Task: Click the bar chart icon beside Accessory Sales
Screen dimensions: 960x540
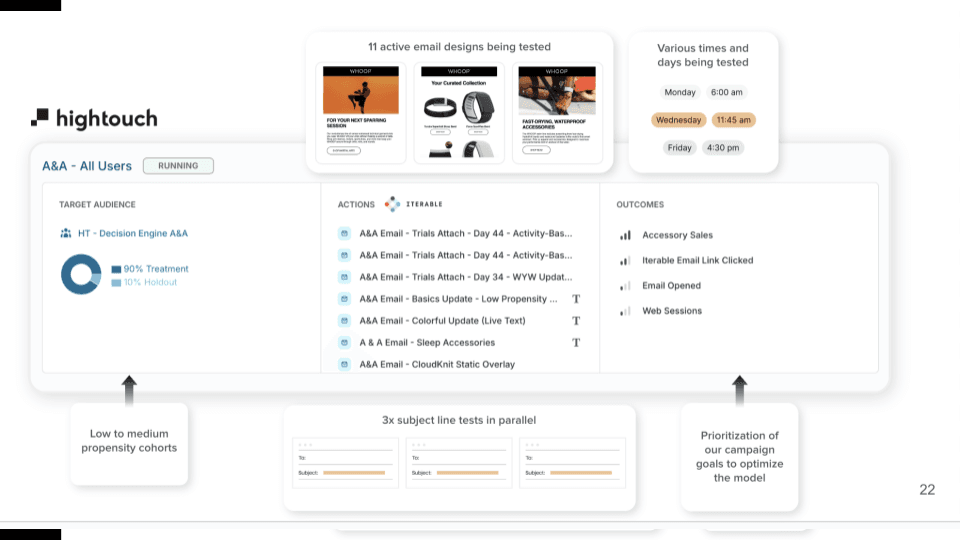Action: (625, 235)
